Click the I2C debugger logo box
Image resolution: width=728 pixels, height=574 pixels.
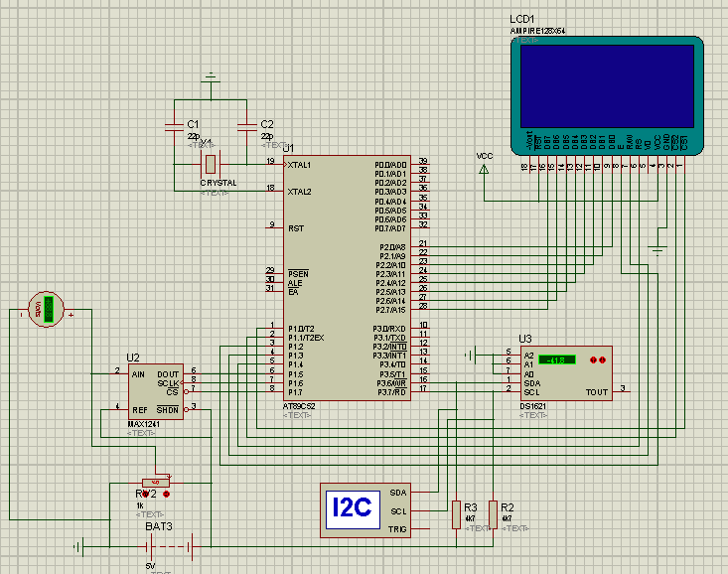click(x=353, y=509)
